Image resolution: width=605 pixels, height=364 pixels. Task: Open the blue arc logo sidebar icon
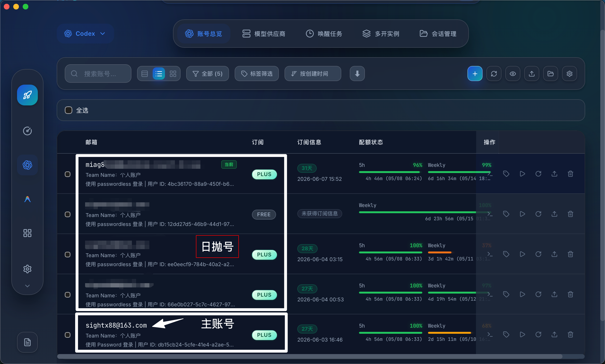tap(27, 199)
